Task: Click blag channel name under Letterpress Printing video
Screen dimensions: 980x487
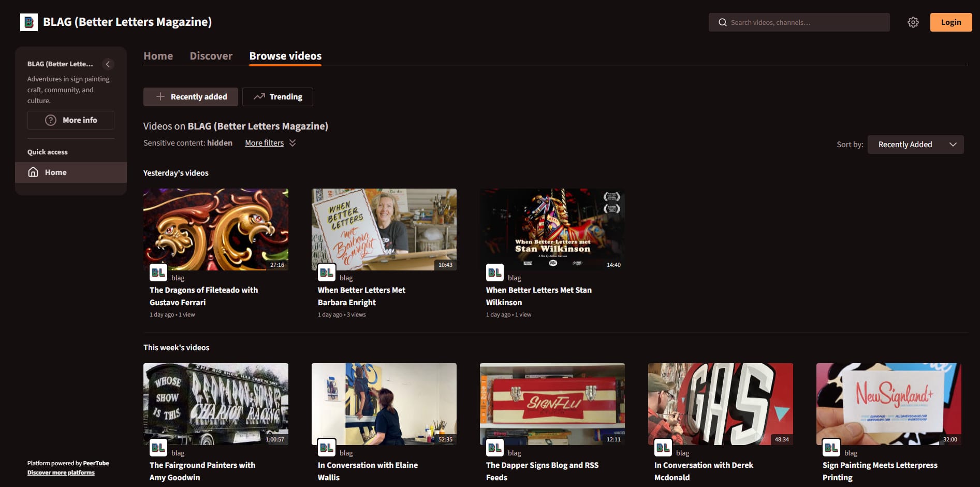Action: coord(851,453)
